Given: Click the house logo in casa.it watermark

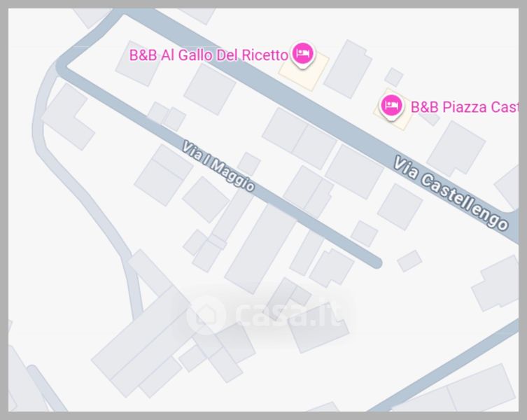Looking at the screenshot, I should (205, 315).
